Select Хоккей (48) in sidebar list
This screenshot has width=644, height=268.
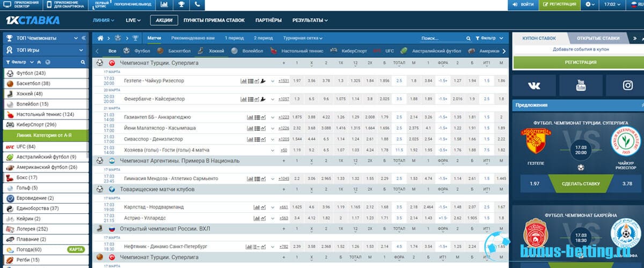[x=45, y=94]
